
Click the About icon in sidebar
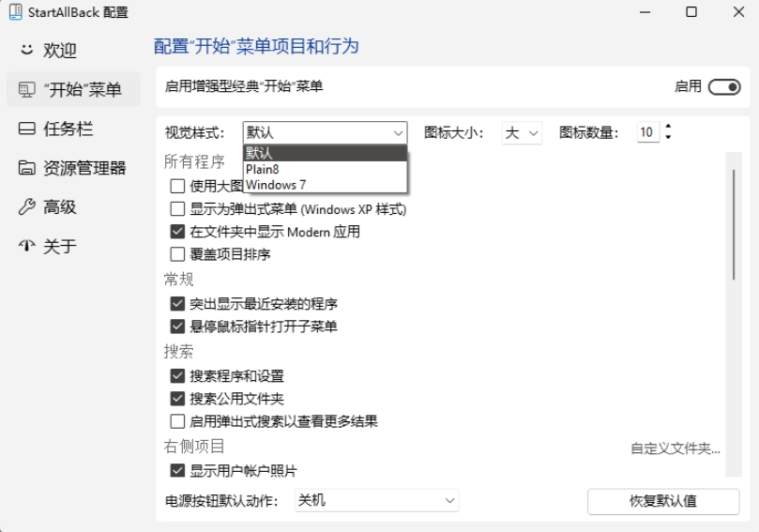(x=26, y=247)
